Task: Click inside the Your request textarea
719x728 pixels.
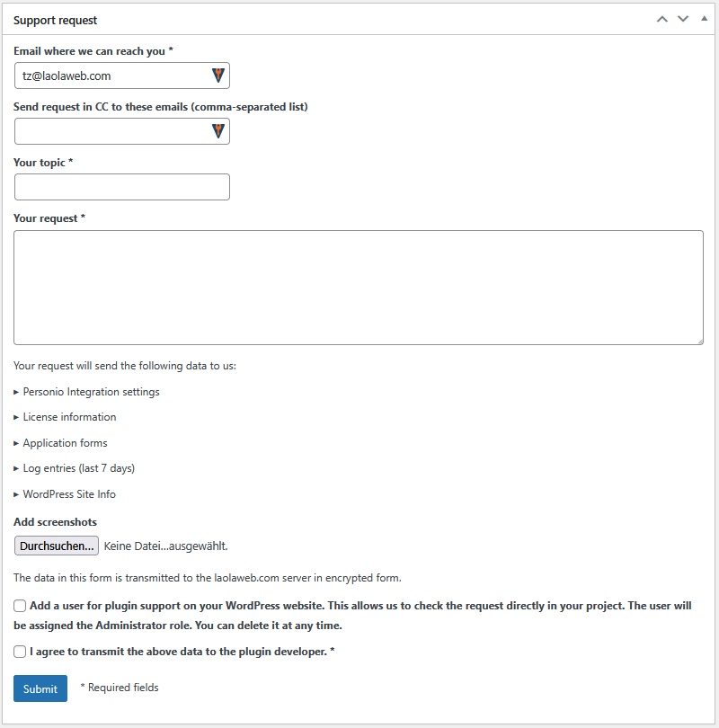Action: 358,287
